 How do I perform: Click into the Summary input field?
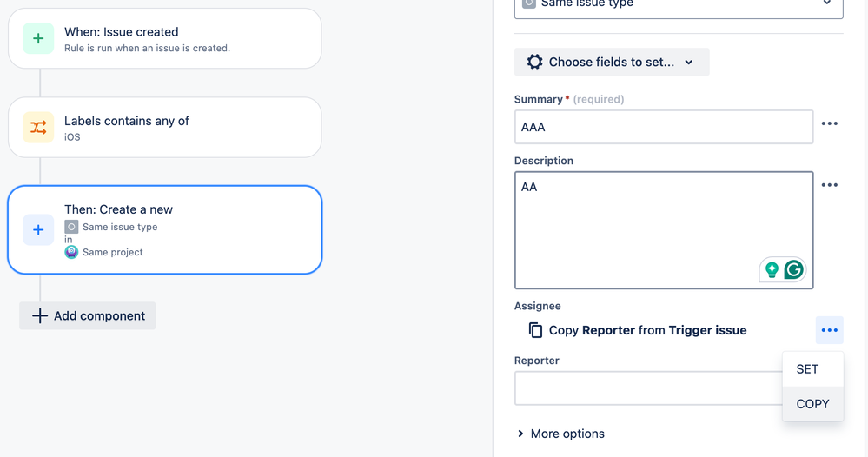click(x=664, y=127)
